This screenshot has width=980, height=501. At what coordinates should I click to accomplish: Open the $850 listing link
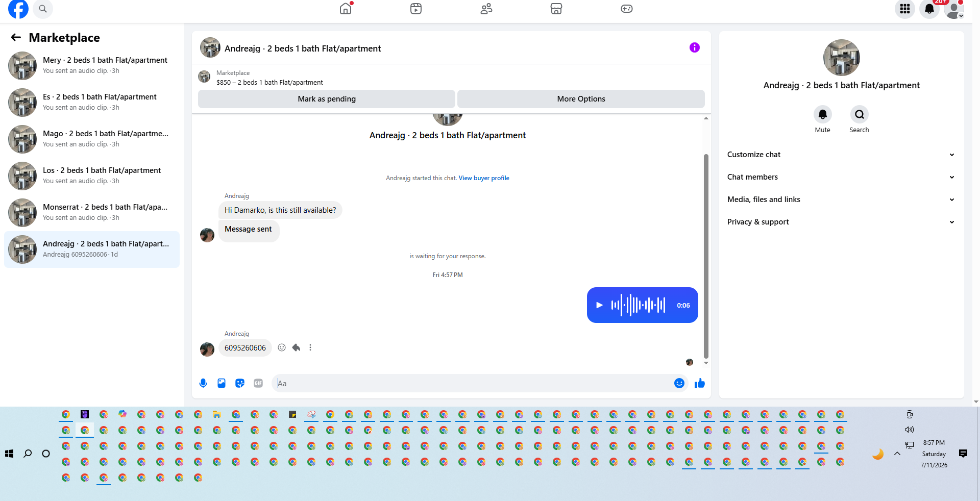coord(269,82)
